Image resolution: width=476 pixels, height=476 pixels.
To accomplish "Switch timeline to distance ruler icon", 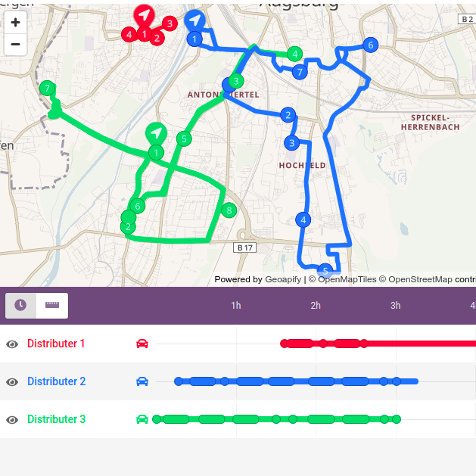I will click(52, 305).
